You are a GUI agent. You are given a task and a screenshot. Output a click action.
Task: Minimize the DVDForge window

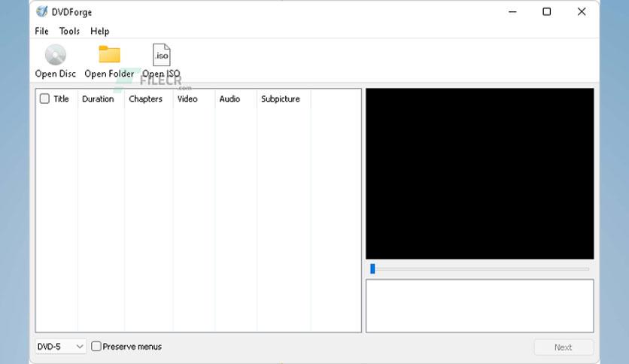(512, 11)
